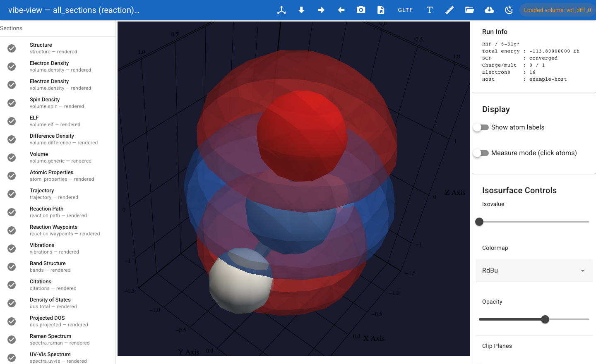Click the check icon next to Reaction Path
596x364 pixels.
pos(12,212)
